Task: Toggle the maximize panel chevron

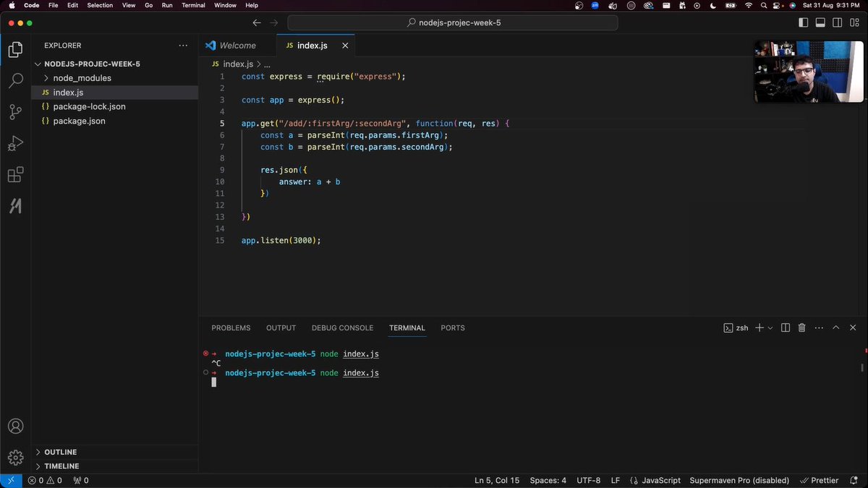Action: (x=836, y=328)
